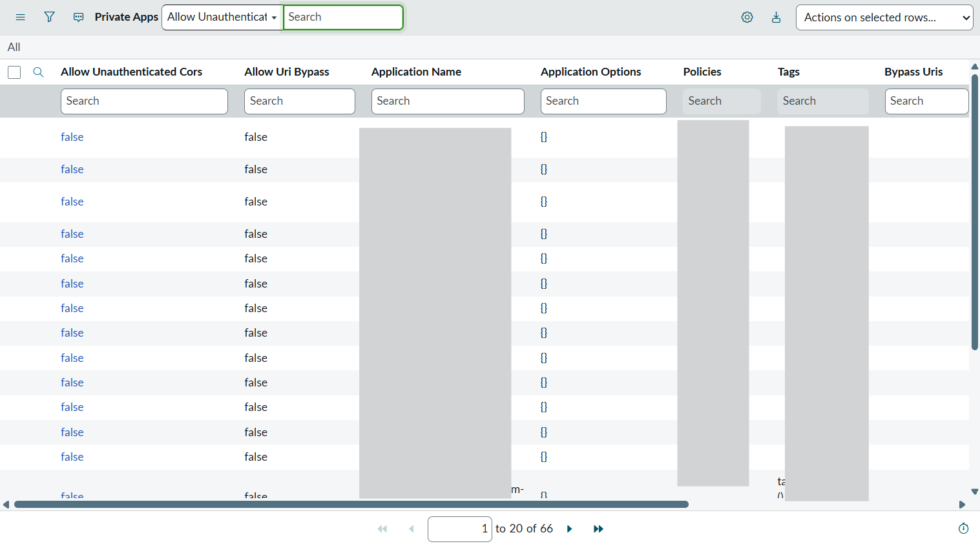The width and height of the screenshot is (980, 546).
Task: Open Actions on selected rows dropdown
Action: [x=884, y=17]
